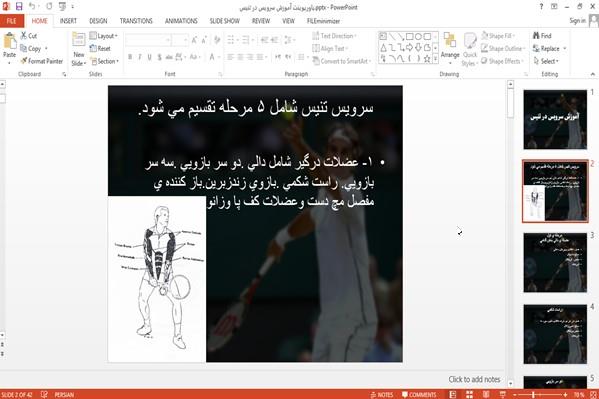
Task: Click the Line Spacing icon
Action: click(x=288, y=40)
